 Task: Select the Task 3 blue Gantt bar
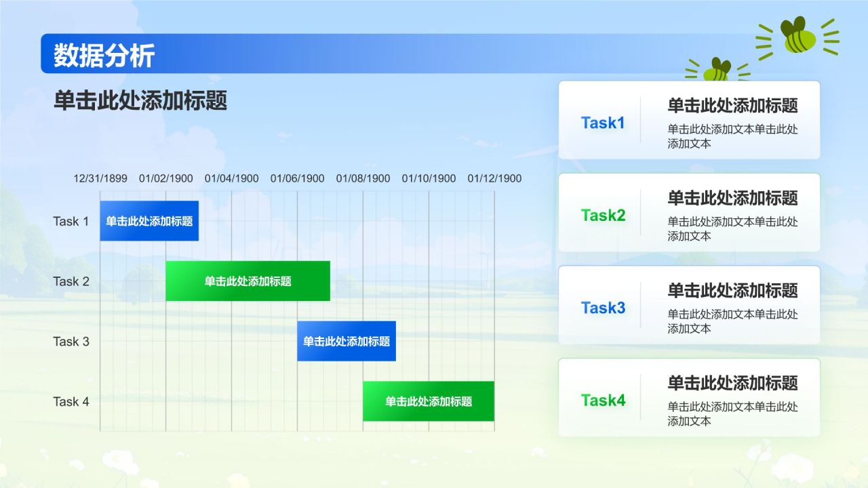coord(347,341)
